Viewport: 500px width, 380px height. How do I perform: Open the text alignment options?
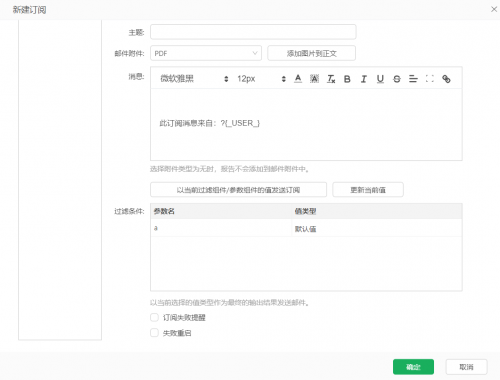point(413,79)
